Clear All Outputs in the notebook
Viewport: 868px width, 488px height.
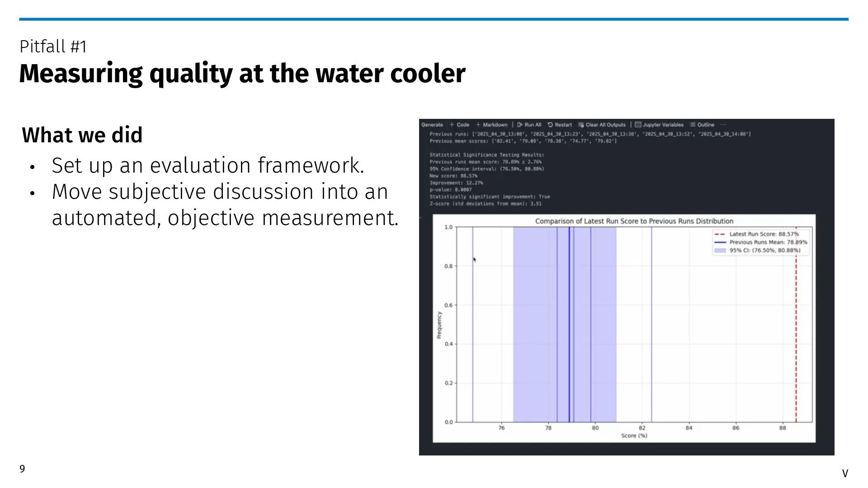coord(602,125)
